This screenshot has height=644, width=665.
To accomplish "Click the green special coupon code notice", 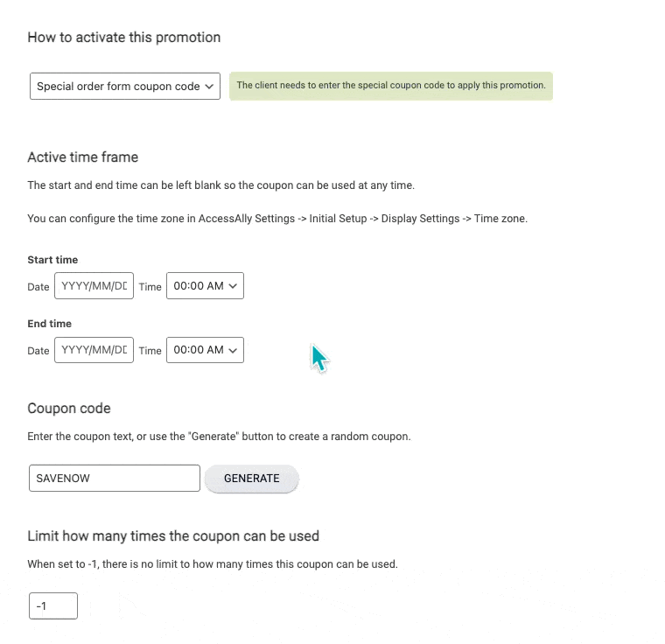I will [x=390, y=86].
